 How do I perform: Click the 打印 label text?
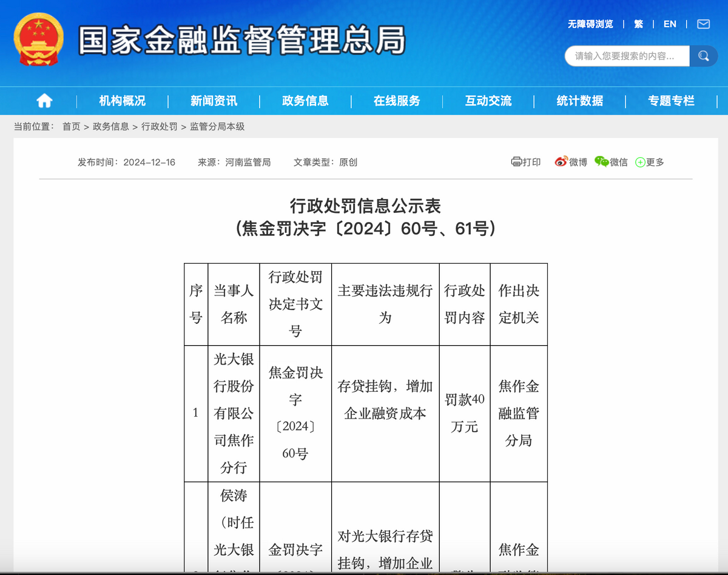532,163
